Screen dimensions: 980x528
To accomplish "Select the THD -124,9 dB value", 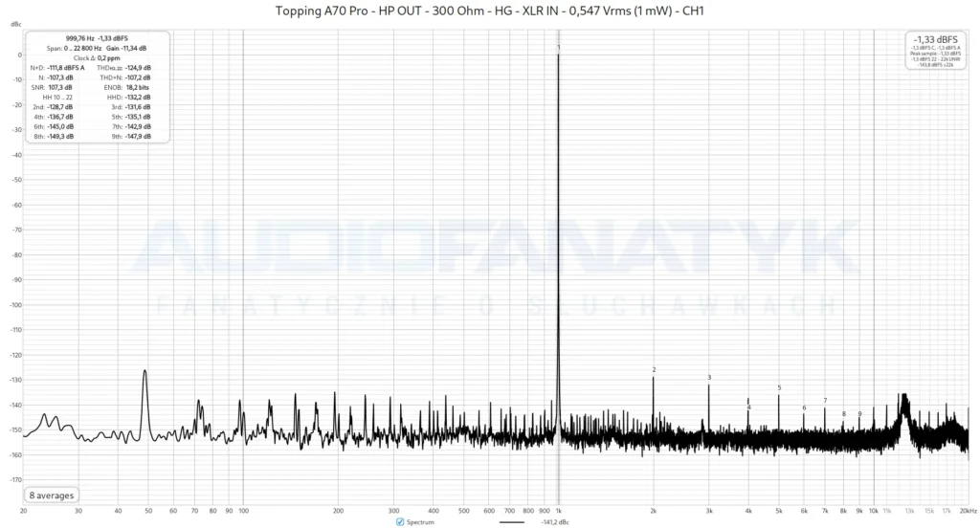I will [x=138, y=68].
